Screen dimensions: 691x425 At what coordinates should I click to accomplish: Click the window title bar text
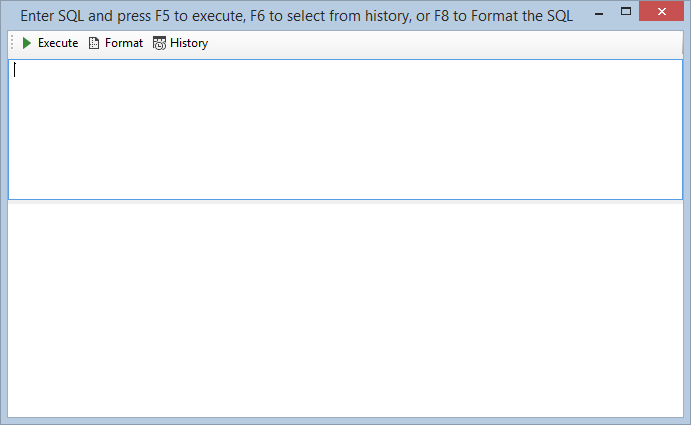297,16
